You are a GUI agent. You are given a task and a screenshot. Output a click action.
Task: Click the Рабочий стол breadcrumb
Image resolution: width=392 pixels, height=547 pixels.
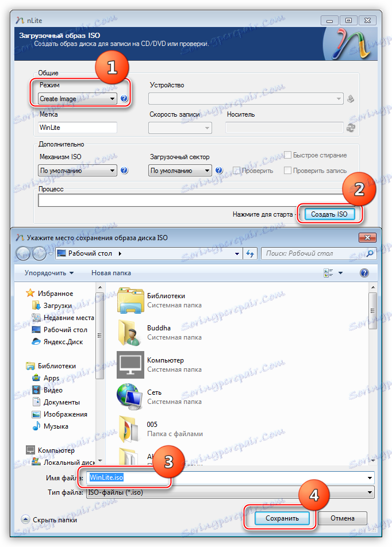point(90,253)
